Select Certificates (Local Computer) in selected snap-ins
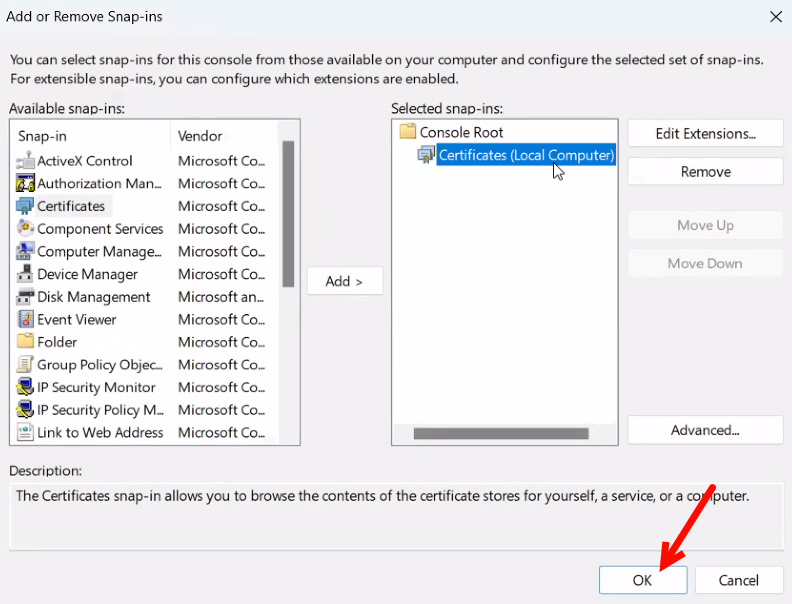 tap(526, 155)
